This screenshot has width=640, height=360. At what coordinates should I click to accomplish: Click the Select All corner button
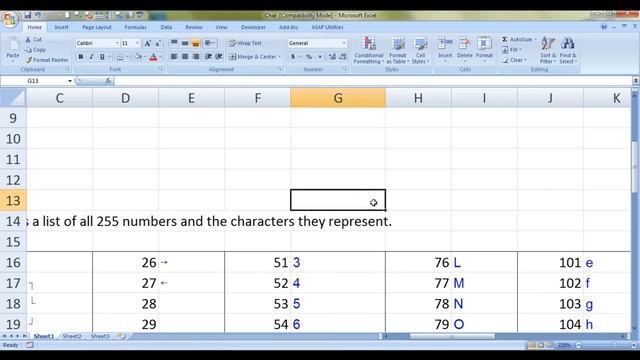click(x=13, y=98)
